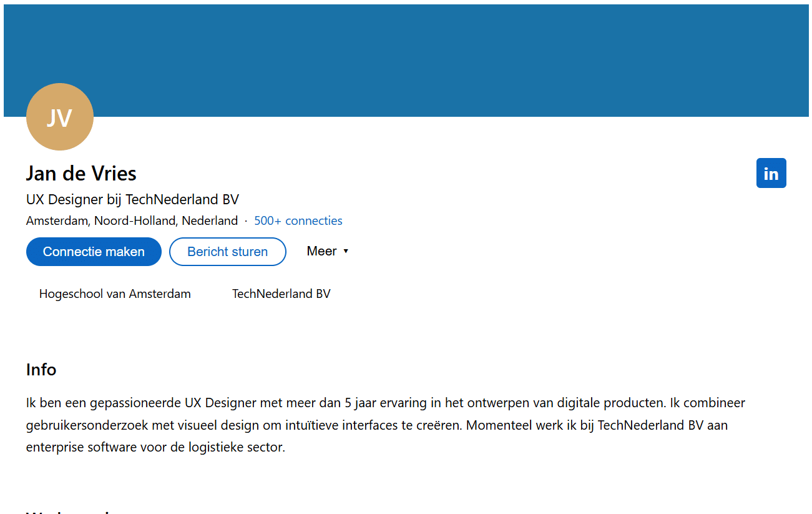The height and width of the screenshot is (514, 812).
Task: Click the LinkedIn logo icon
Action: pos(771,173)
